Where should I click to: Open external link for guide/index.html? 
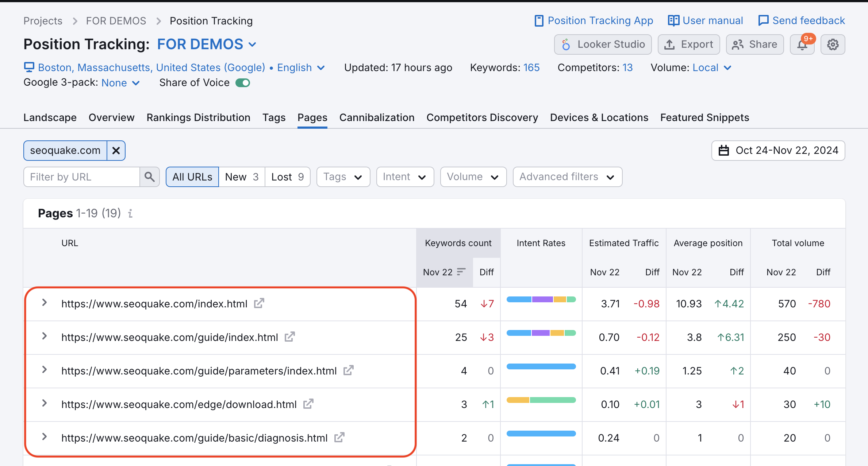[x=289, y=337]
